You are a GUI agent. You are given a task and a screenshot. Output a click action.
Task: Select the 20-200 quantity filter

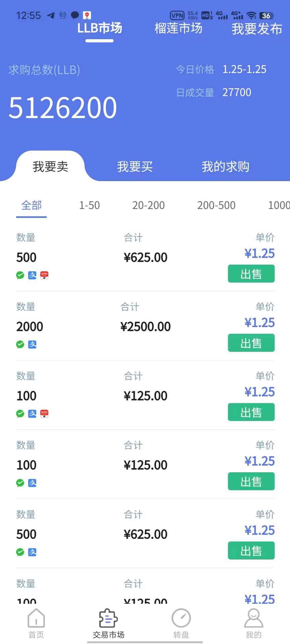[148, 205]
